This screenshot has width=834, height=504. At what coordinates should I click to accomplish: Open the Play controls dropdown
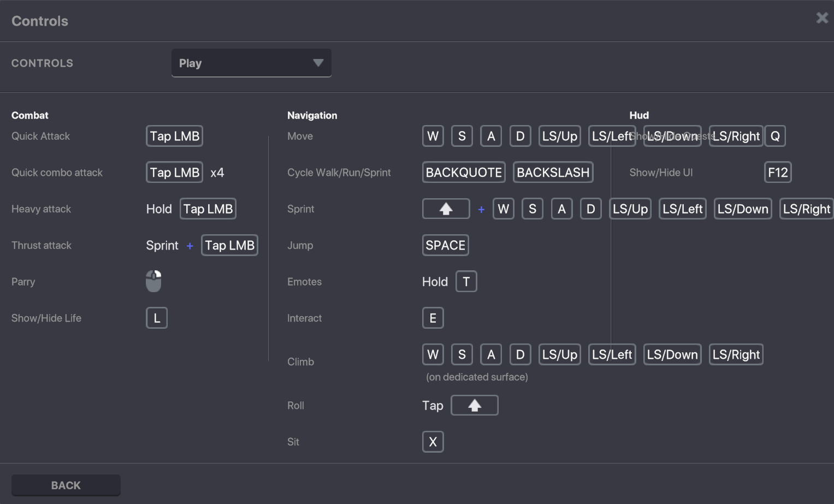coord(251,63)
